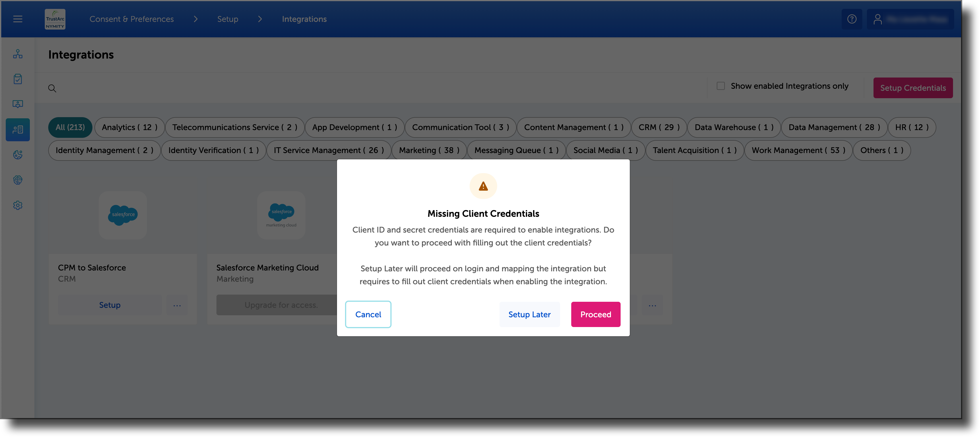Select the highlighted preferences sidebar icon
The image size is (980, 437).
click(18, 129)
